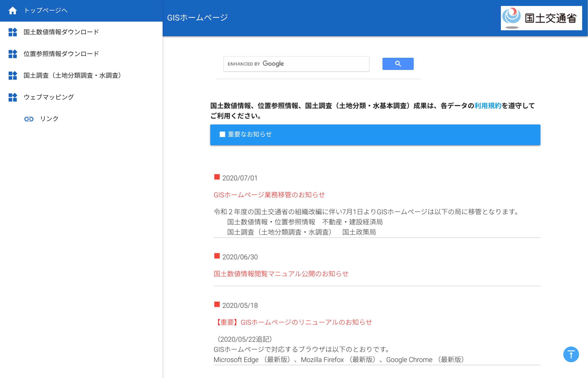
Task: Click the home icon in sidebar
Action: point(12,11)
